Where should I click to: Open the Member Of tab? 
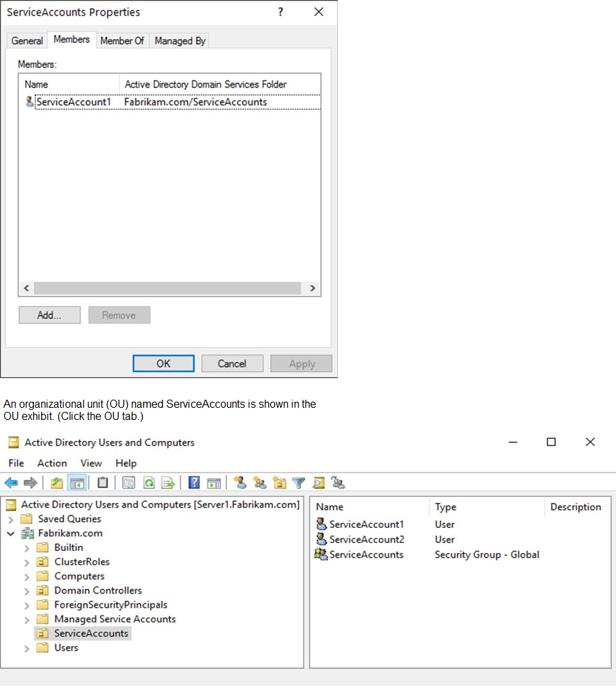(x=122, y=41)
